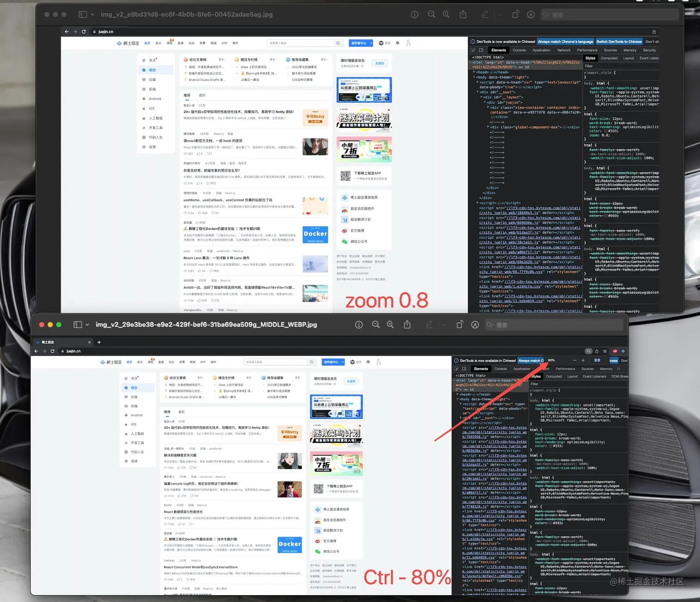Viewport: 700px width, 602px height.
Task: Click browser back arrow in back window screenshot
Action: click(67, 31)
